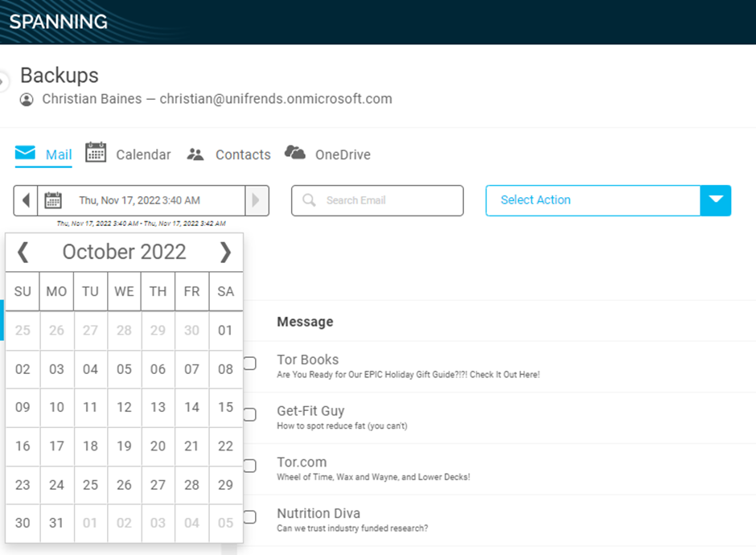The height and width of the screenshot is (555, 756).
Task: Click greyed-out November 03 date
Action: [158, 523]
